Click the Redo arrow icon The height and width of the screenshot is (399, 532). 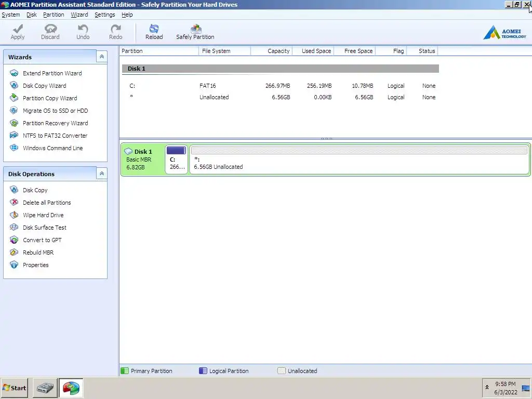click(x=116, y=29)
